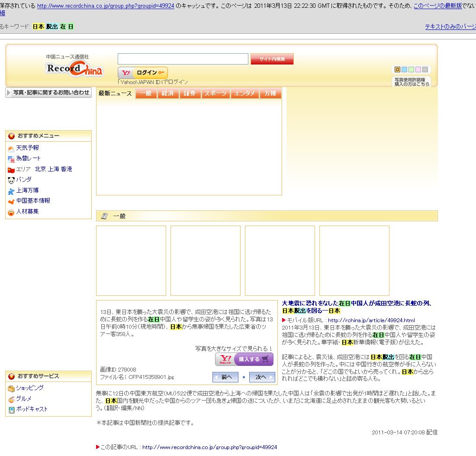Switch to the スポーツ news tab
The image size is (476, 456).
[x=215, y=93]
